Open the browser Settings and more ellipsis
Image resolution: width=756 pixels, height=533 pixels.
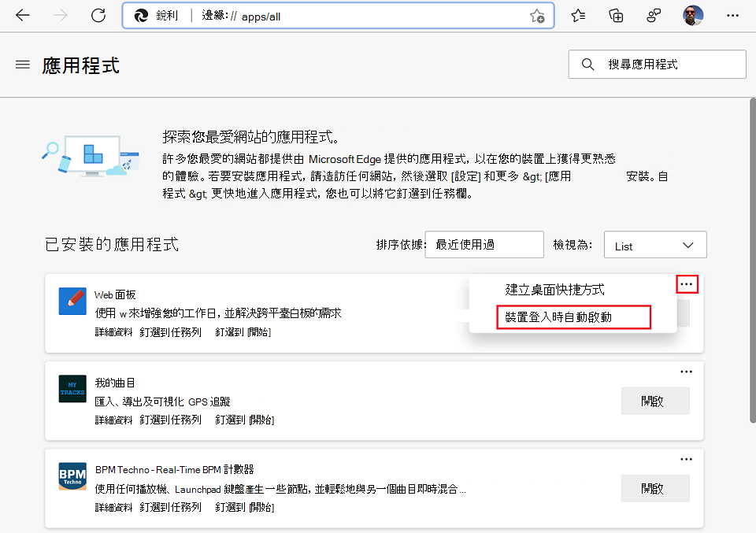pos(732,16)
